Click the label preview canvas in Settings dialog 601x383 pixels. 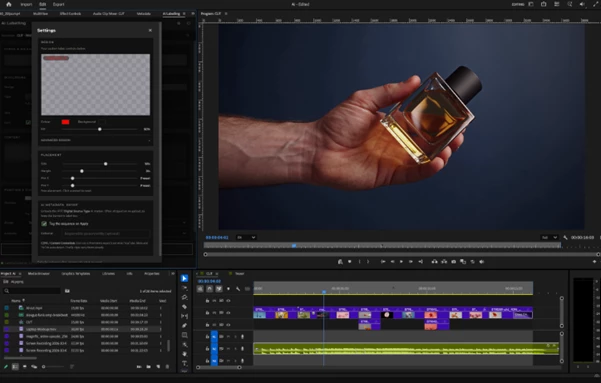click(95, 85)
